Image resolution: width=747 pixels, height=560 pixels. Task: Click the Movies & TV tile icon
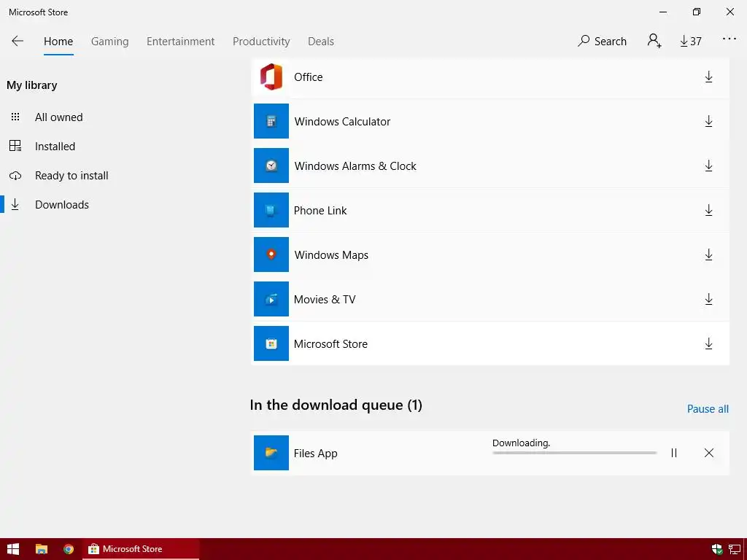(271, 299)
